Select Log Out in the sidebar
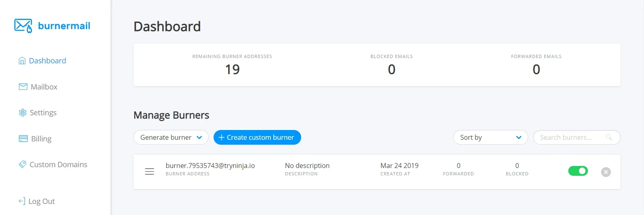The image size is (644, 215). 37,201
